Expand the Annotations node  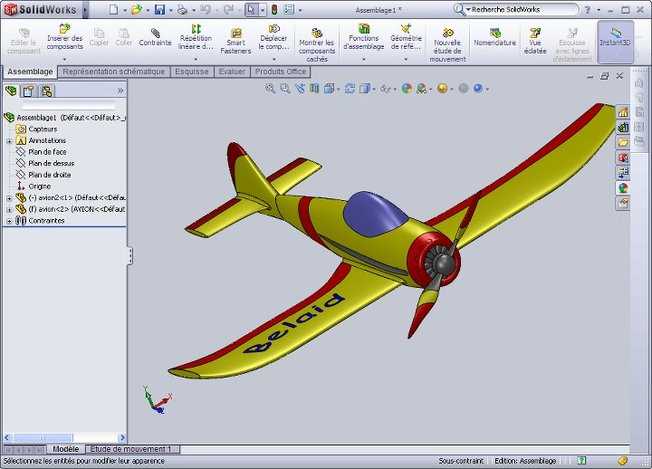click(9, 141)
